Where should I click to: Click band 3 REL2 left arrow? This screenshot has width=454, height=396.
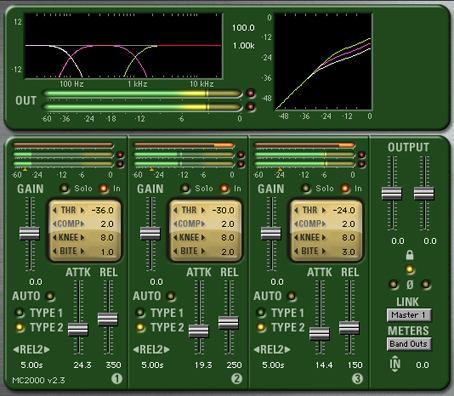point(257,350)
